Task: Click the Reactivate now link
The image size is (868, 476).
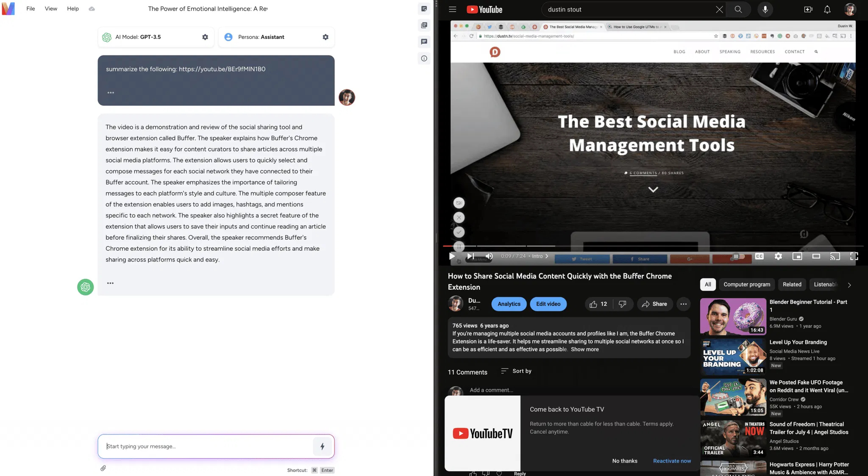Action: (672, 461)
